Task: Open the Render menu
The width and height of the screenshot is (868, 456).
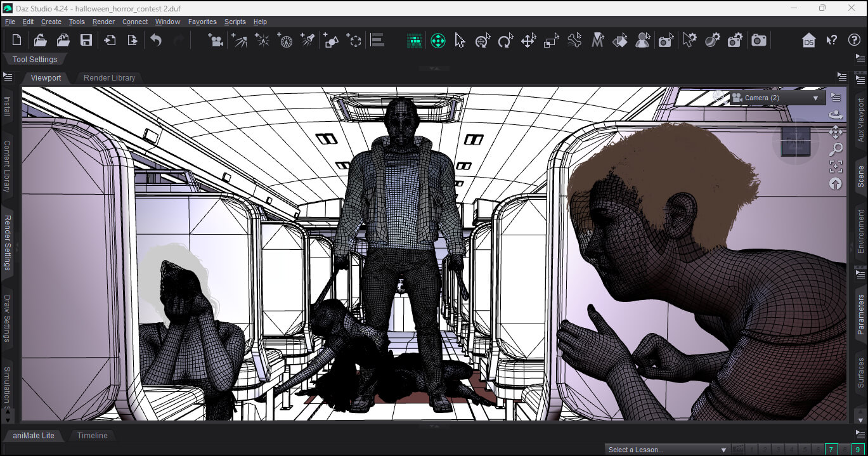Action: (x=103, y=22)
